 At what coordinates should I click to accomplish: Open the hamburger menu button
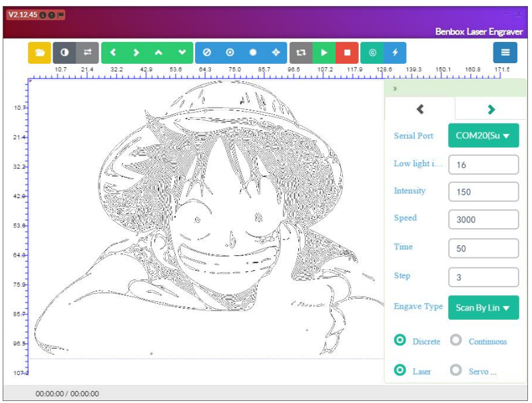click(x=505, y=53)
